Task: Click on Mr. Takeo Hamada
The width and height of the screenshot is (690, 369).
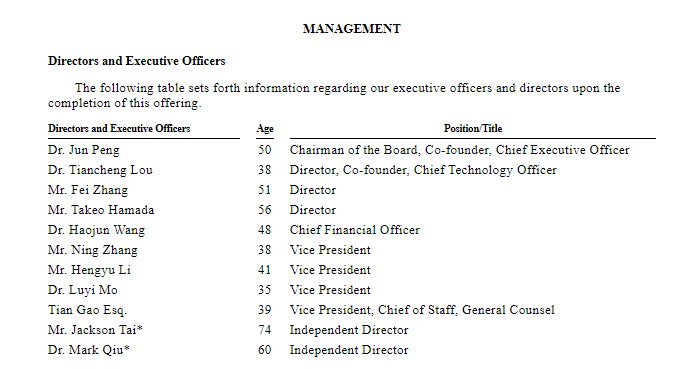Action: coord(101,210)
